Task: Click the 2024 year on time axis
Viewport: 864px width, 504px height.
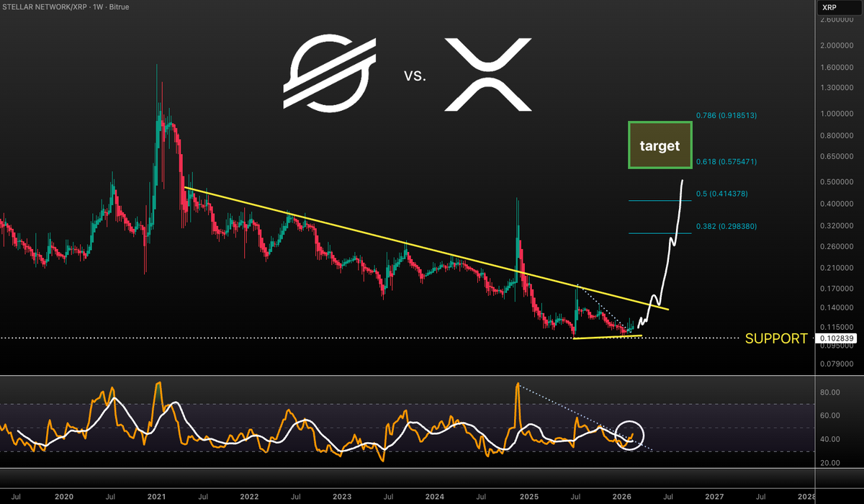Action: [x=435, y=497]
